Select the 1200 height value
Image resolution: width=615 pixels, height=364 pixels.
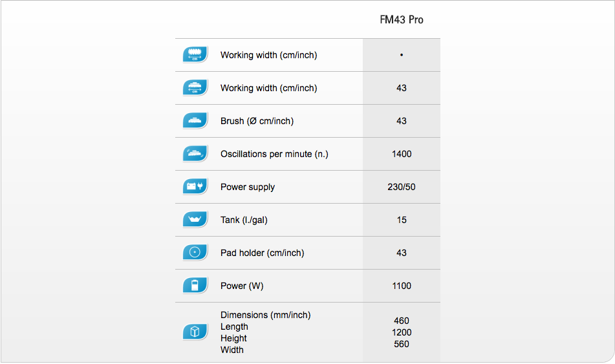click(402, 332)
